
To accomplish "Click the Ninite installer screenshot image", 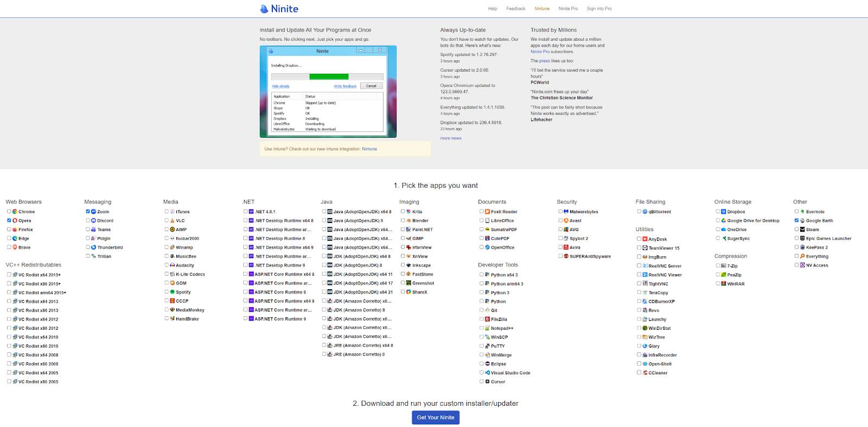I will 328,91.
